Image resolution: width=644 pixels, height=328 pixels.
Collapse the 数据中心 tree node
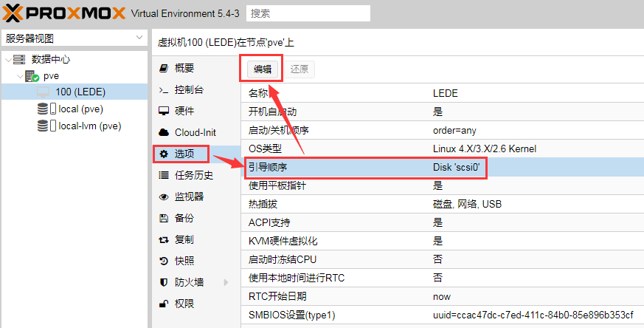pyautogui.click(x=8, y=59)
